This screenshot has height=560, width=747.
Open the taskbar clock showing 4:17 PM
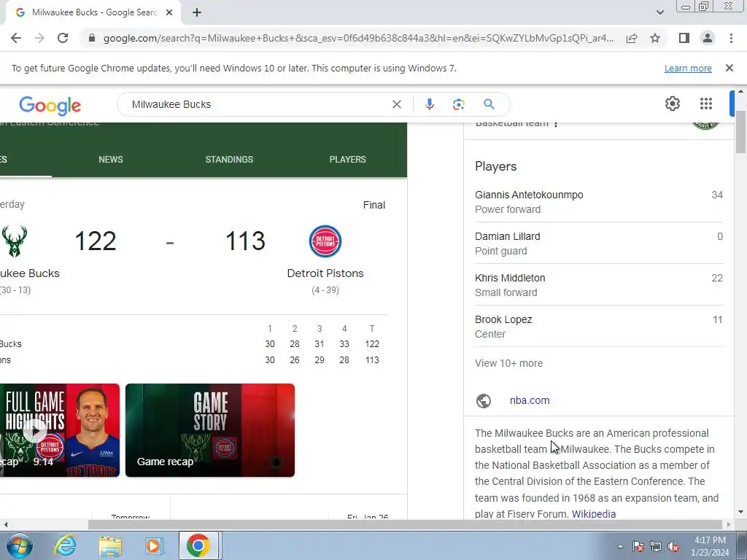[710, 546]
